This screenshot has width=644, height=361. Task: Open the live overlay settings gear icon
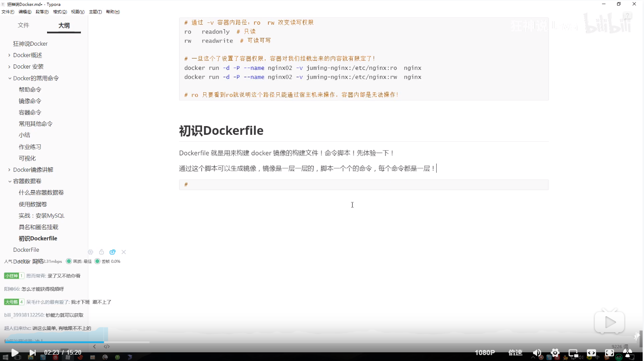coord(90,252)
